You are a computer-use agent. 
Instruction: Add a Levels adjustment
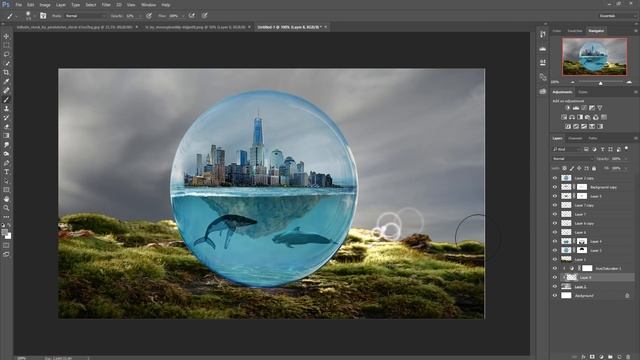point(576,108)
